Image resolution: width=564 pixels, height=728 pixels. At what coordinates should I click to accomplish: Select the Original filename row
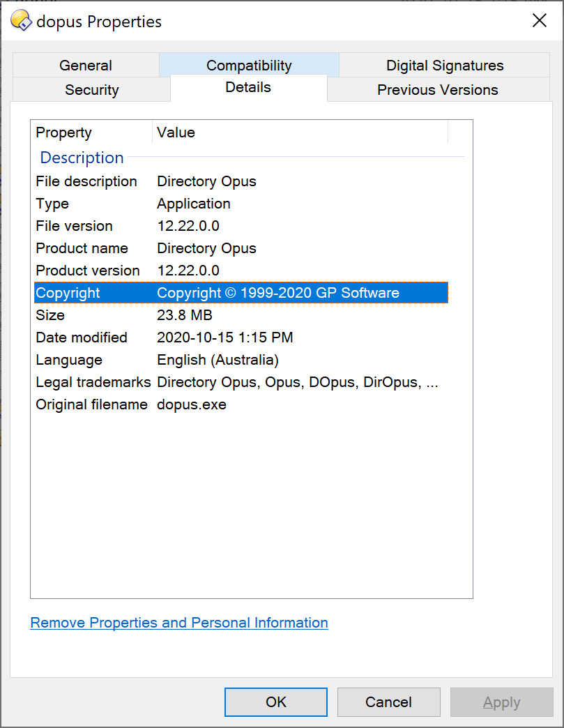241,404
